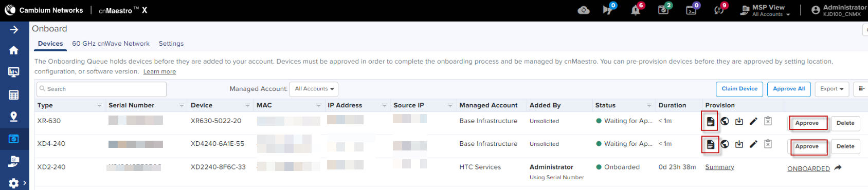Focus the Search input field
Viewport: 868px width, 190px height.
tap(101, 89)
